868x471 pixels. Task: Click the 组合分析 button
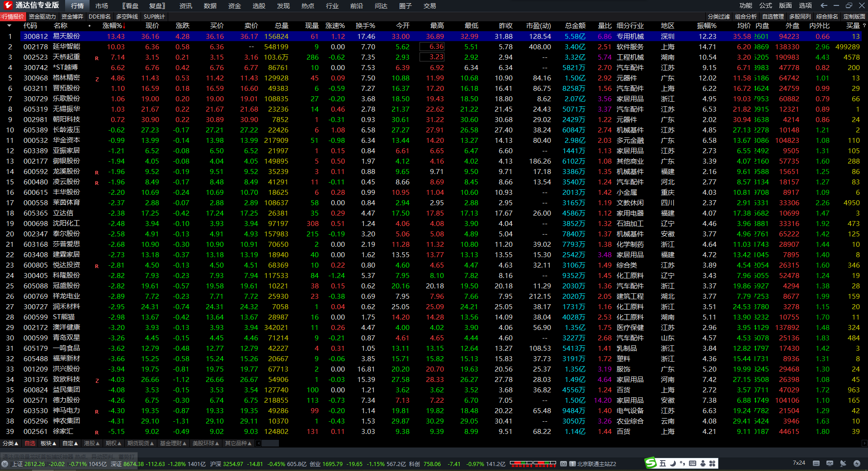click(x=746, y=16)
